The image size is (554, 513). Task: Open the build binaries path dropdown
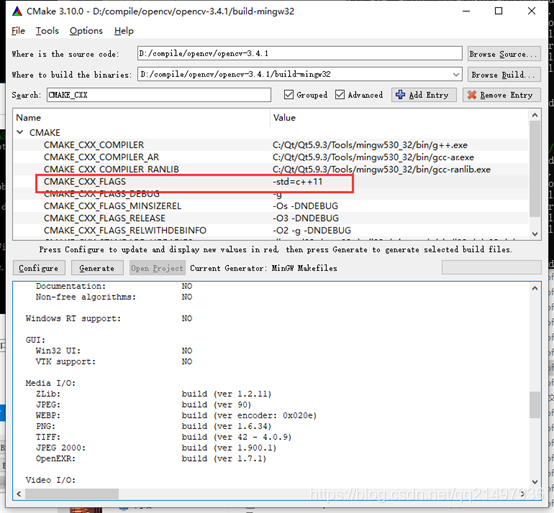[x=456, y=75]
